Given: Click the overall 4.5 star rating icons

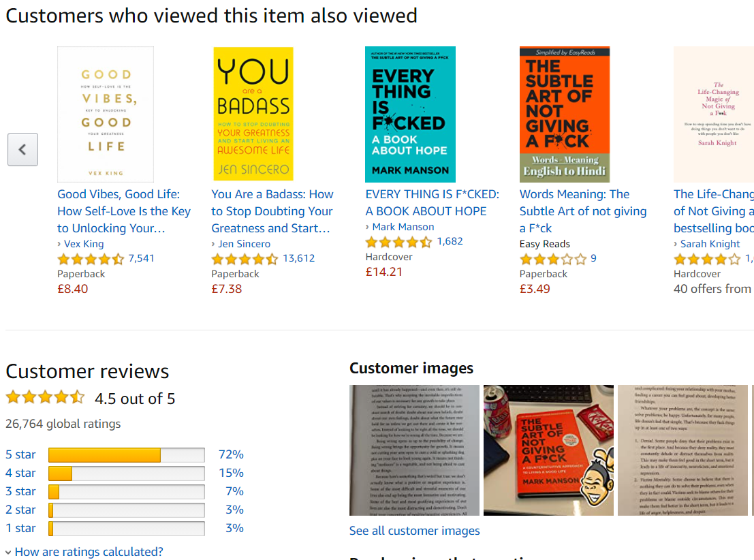Looking at the screenshot, I should pos(45,397).
